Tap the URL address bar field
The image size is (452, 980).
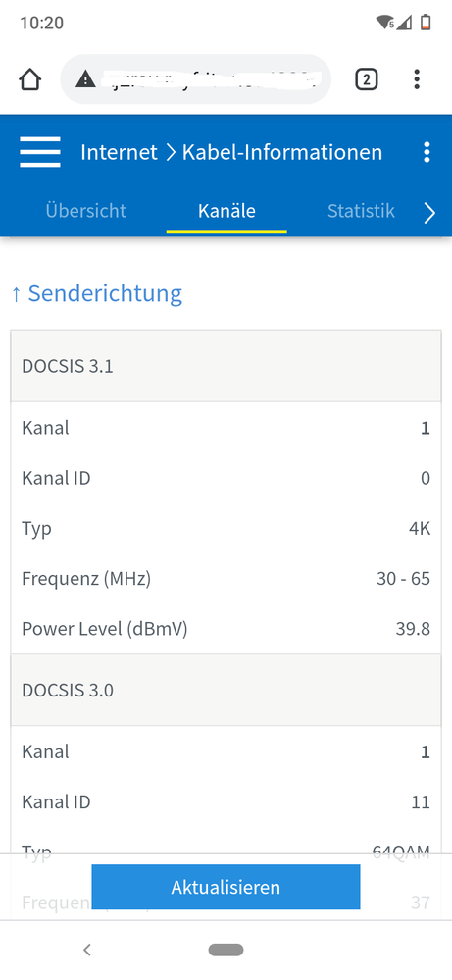[195, 79]
